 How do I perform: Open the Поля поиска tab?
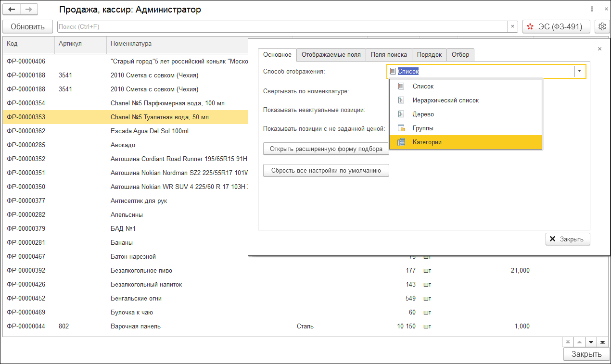[389, 55]
